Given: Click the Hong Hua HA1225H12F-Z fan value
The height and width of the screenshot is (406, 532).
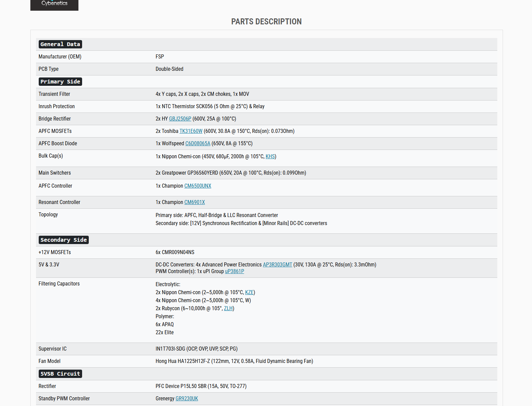Looking at the screenshot, I should (x=234, y=361).
